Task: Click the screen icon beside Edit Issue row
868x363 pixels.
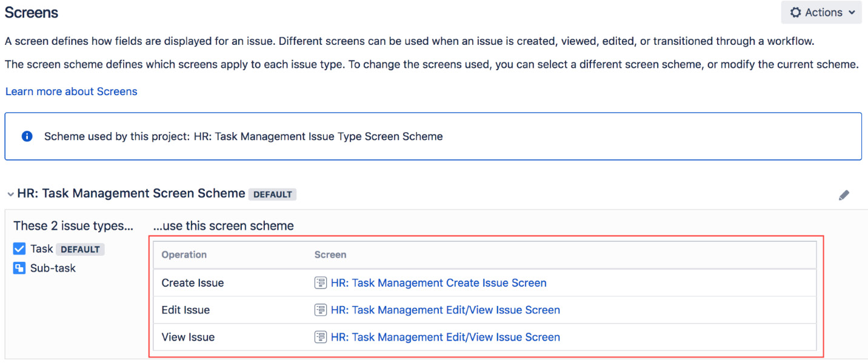Action: pyautogui.click(x=320, y=310)
